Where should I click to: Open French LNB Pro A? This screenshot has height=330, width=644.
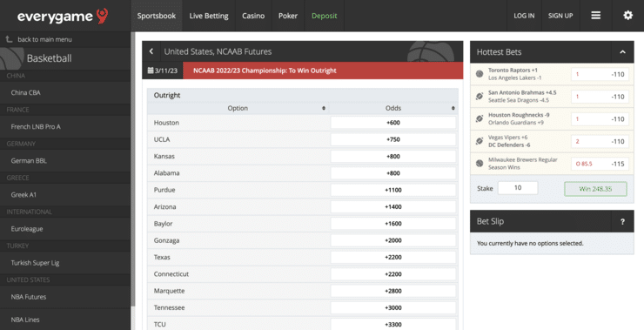tap(65, 126)
